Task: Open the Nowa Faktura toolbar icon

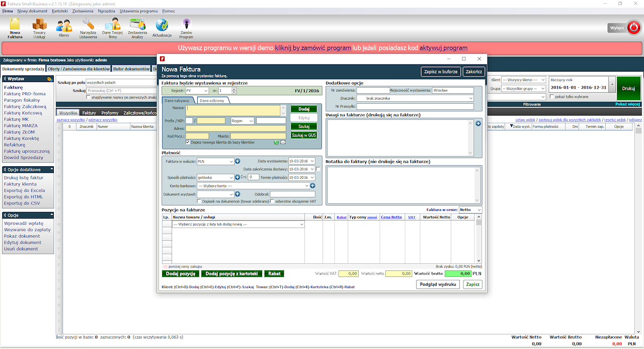Action: point(15,28)
